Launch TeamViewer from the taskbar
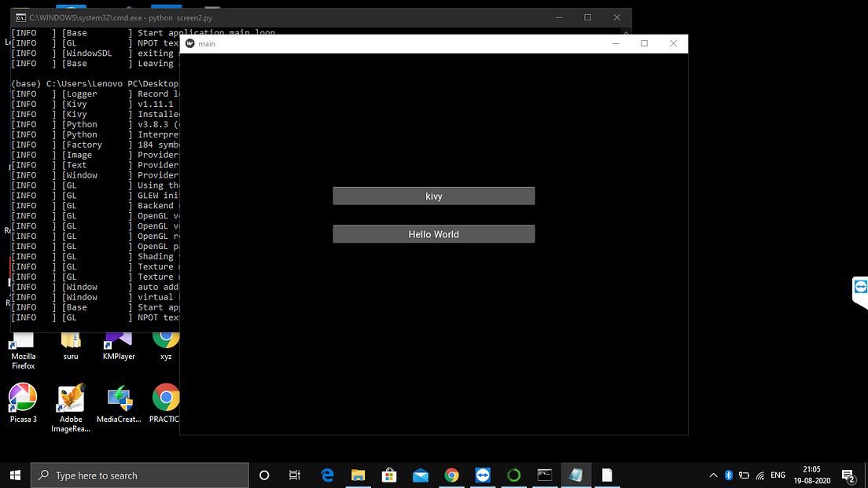The width and height of the screenshot is (868, 488). (x=482, y=475)
